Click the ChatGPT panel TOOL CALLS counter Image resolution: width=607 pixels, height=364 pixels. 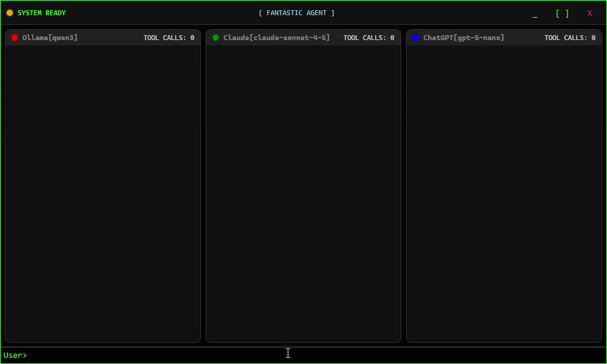[x=570, y=38]
